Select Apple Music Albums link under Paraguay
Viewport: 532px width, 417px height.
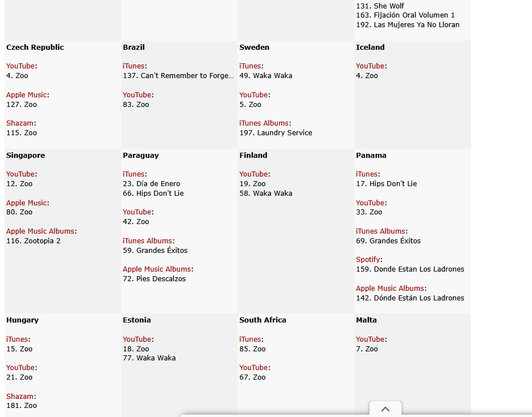[x=157, y=269]
